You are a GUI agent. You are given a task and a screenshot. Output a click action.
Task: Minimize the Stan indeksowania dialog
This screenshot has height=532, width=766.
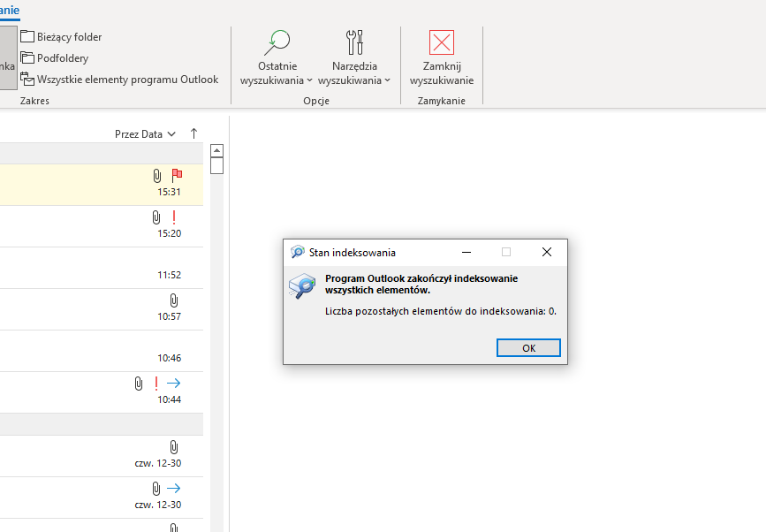466,252
